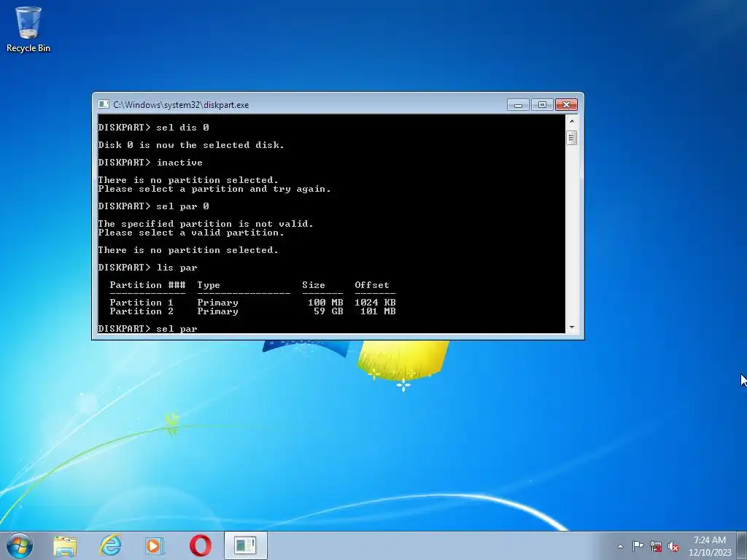Open Windows Explorer from the taskbar
This screenshot has height=560, width=747.
65,545
